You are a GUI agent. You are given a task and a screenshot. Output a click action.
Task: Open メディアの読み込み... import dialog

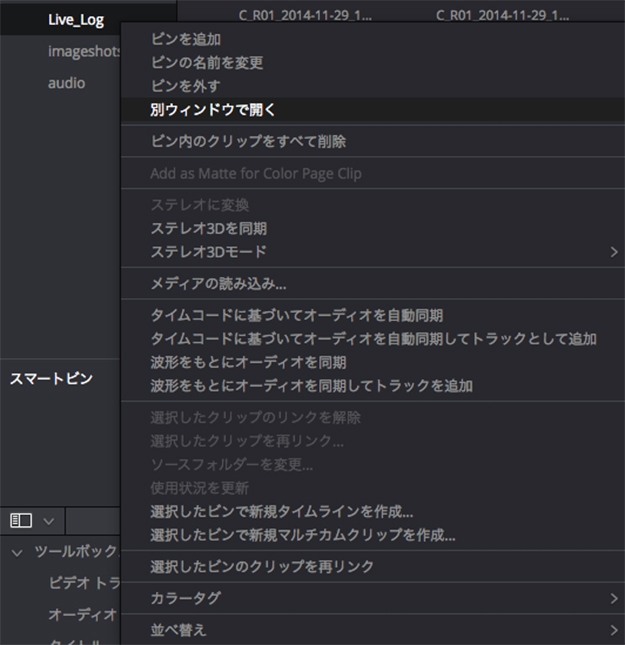click(218, 284)
